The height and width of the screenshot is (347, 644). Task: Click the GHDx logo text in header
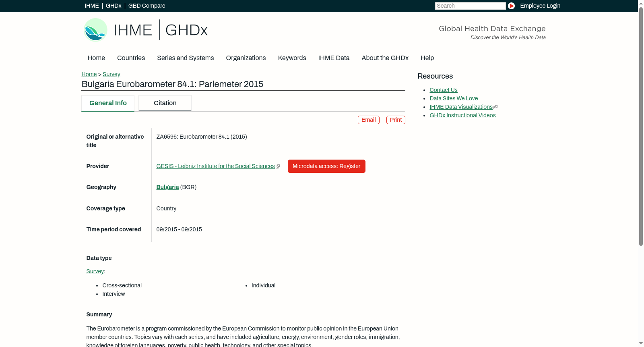coord(186,30)
